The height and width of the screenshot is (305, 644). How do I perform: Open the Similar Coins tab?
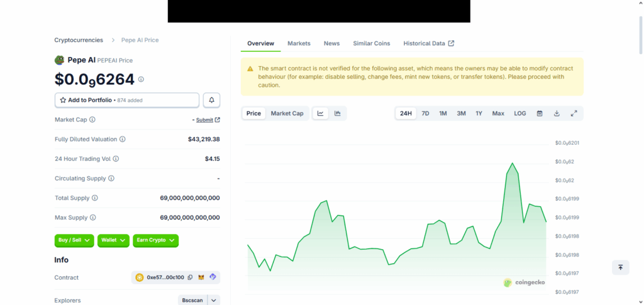click(x=371, y=43)
